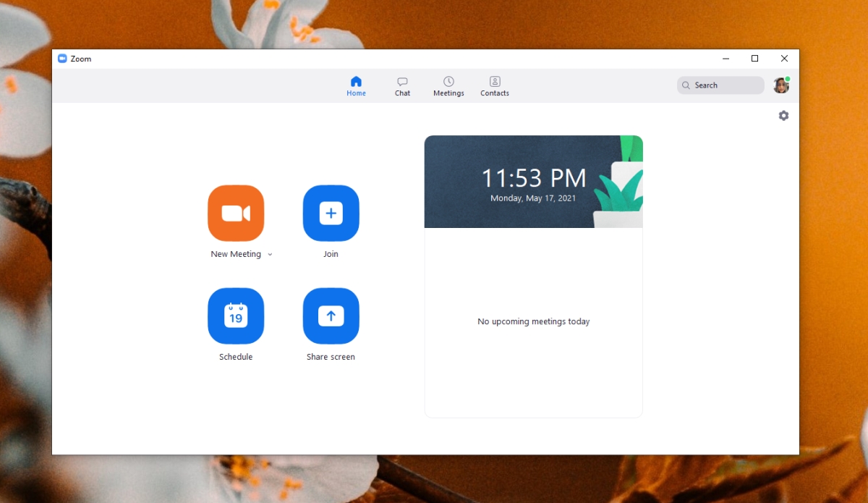Open the profile avatar menu

[781, 85]
